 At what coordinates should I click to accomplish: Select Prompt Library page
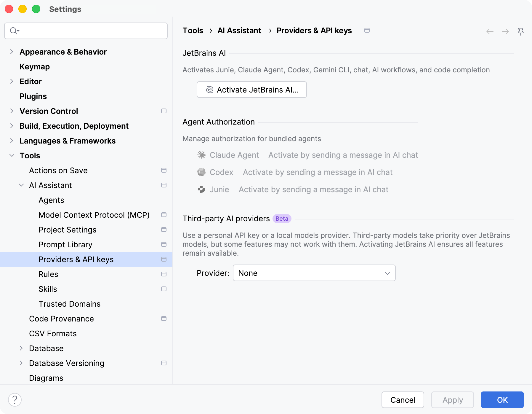(x=65, y=245)
